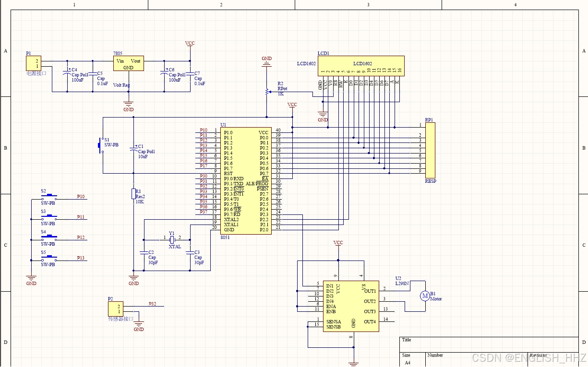Click the P32 net label at connector P2

point(153,304)
